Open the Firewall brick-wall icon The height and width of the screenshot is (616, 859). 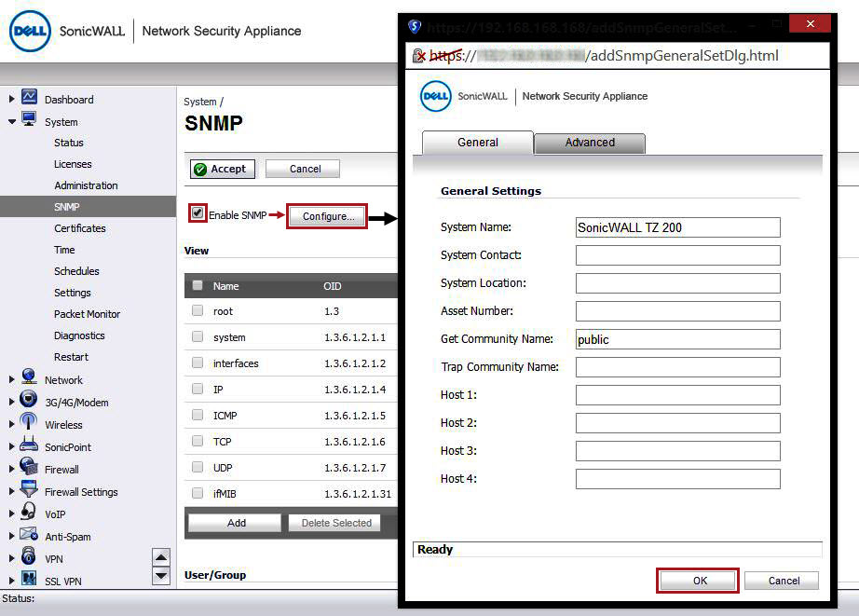[28, 470]
